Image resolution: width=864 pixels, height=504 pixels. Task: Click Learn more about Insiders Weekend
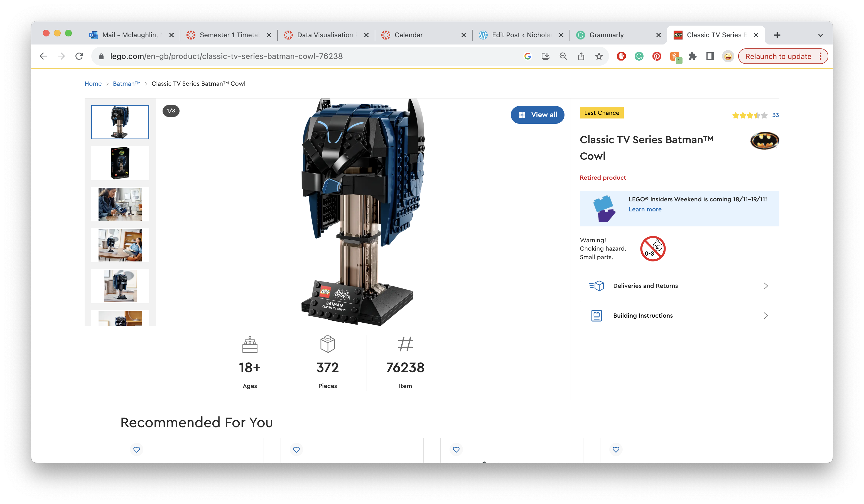(645, 209)
